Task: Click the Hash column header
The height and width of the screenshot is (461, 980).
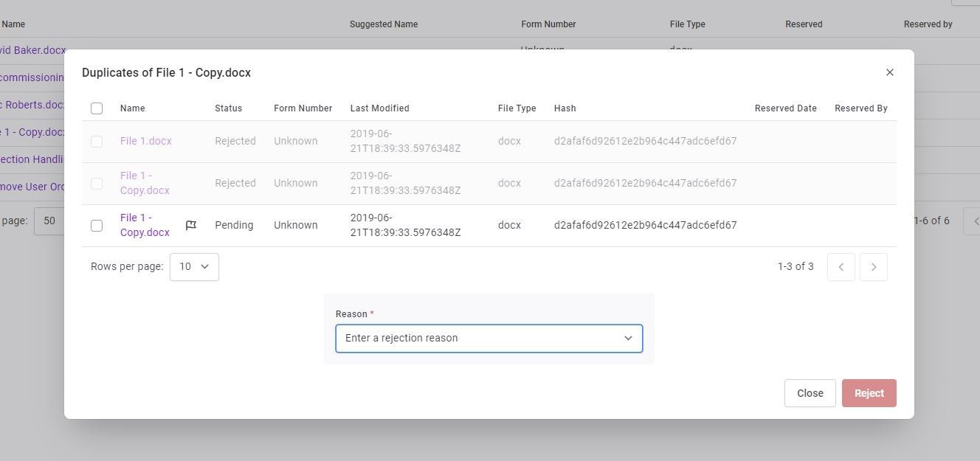Action: click(565, 108)
